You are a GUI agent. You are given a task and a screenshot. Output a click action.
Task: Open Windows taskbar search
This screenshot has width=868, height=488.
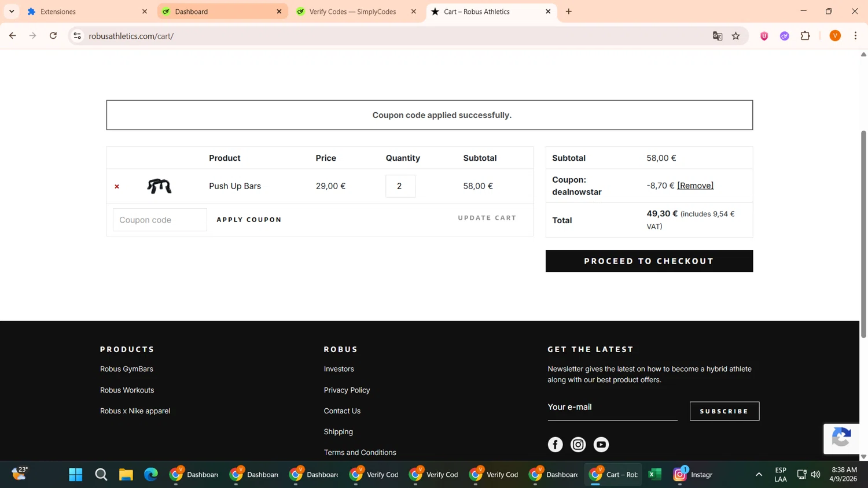click(101, 475)
